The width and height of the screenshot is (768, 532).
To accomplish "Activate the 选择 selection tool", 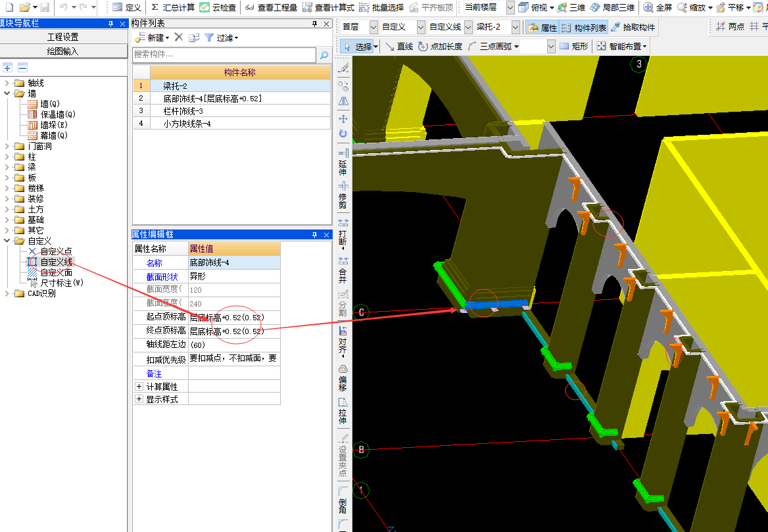I will 360,47.
